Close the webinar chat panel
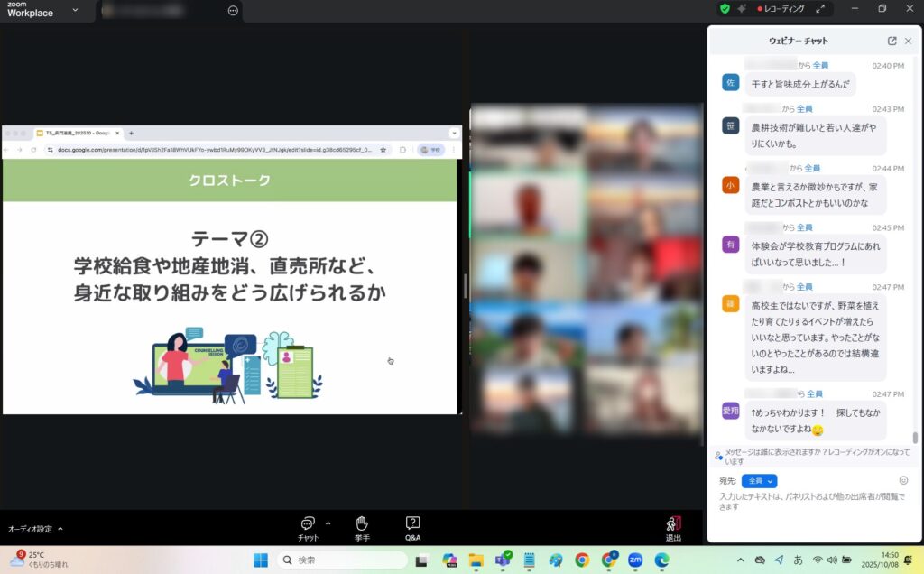This screenshot has height=574, width=924. coord(908,41)
